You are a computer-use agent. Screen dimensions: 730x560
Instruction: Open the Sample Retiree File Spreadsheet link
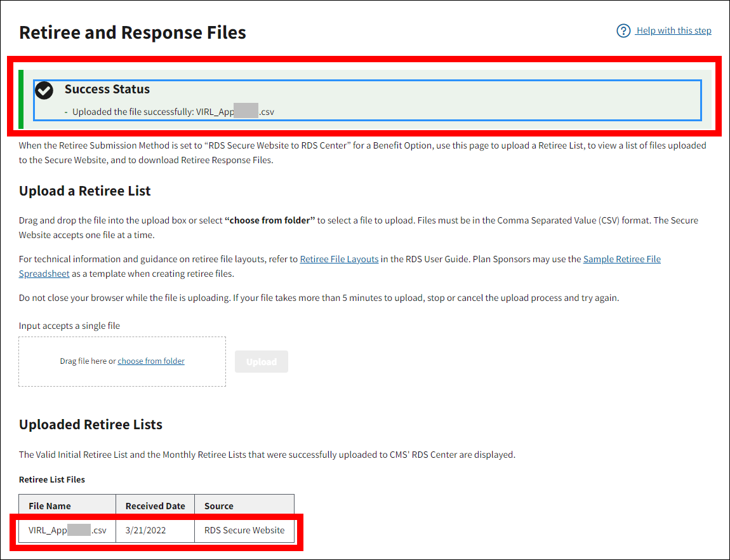pyautogui.click(x=621, y=259)
